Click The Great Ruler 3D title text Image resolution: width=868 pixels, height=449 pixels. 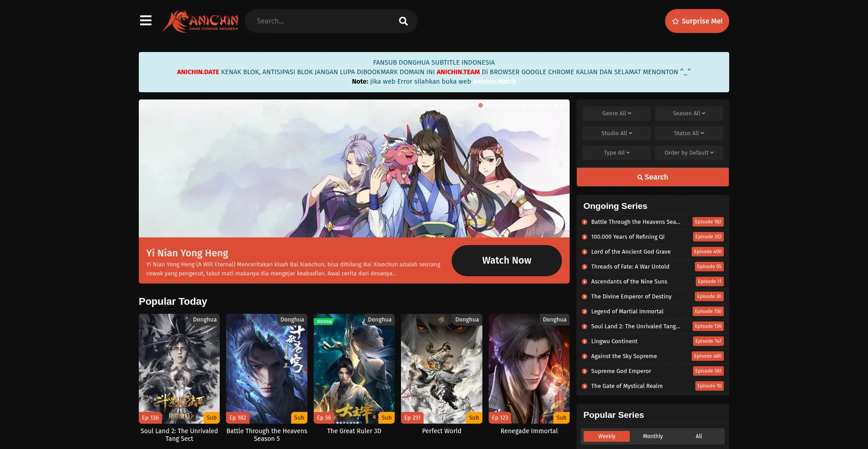pyautogui.click(x=354, y=431)
